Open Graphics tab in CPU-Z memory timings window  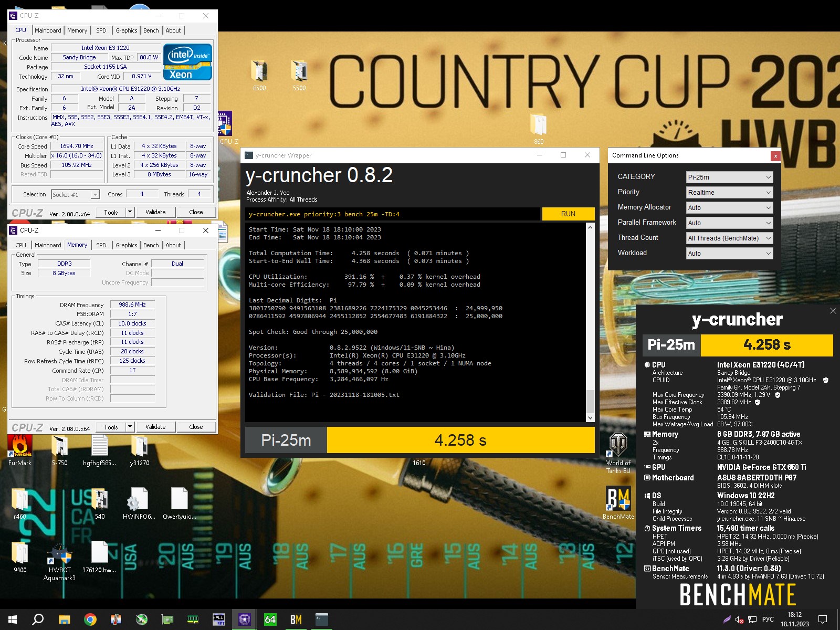click(127, 245)
